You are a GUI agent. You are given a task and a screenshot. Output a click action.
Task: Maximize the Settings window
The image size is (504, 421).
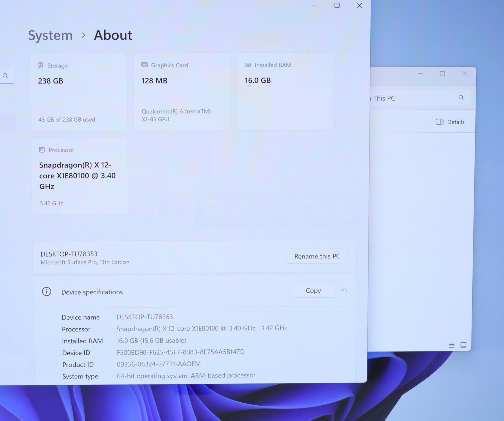coord(337,5)
